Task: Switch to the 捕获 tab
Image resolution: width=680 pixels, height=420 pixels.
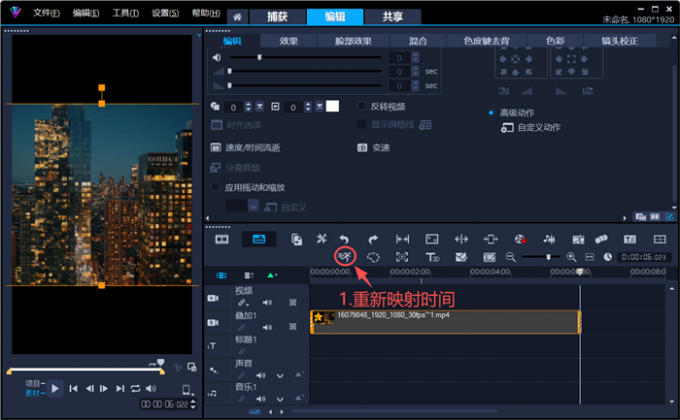Action: coord(277,17)
